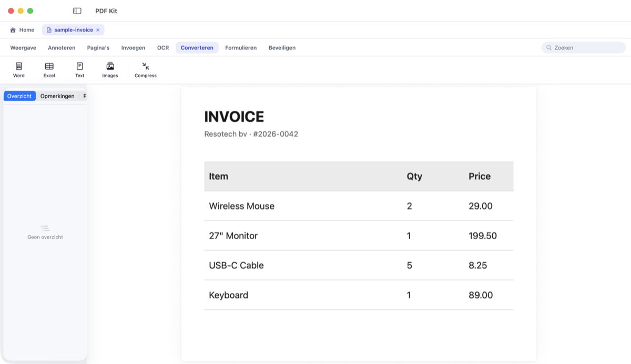This screenshot has height=364, width=631.
Task: Go to the Home tab
Action: 22,30
